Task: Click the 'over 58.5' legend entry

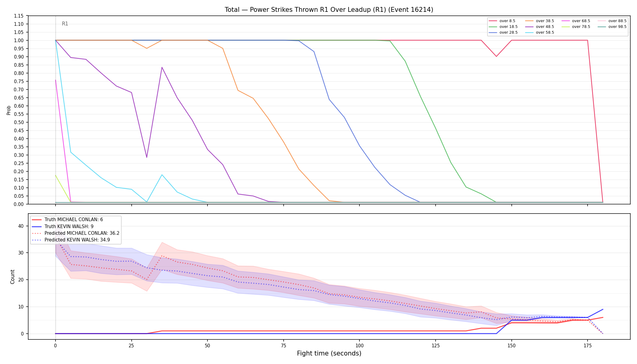Action: point(540,32)
